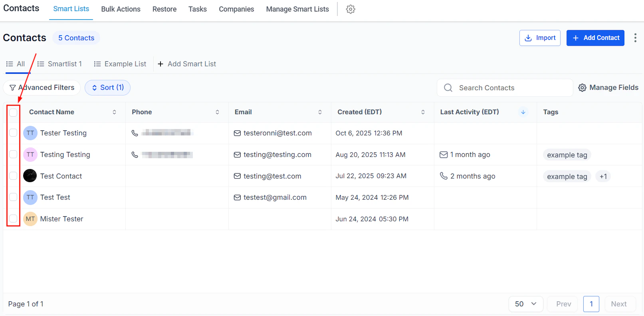The image size is (644, 316).
Task: Click page number 1 button
Action: tap(591, 304)
